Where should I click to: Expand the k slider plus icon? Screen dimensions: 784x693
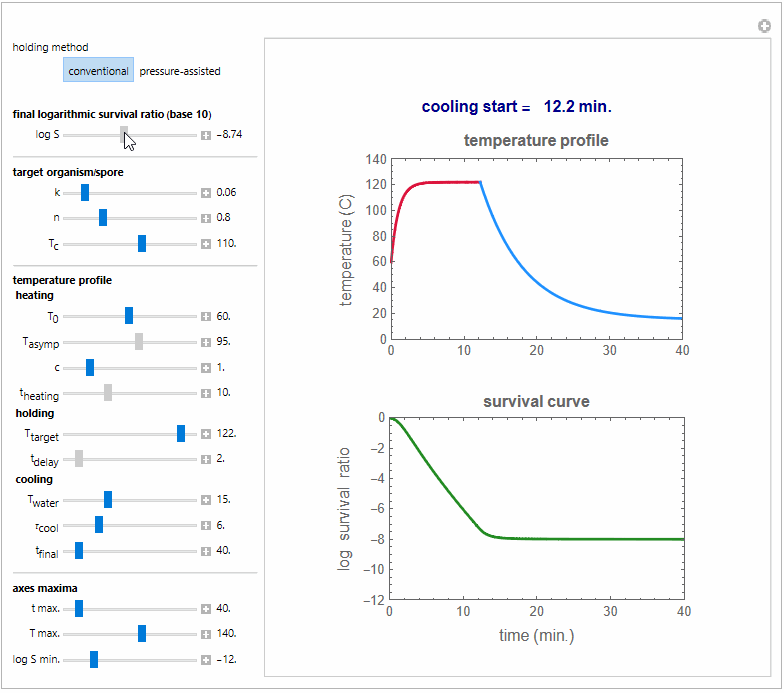coord(206,193)
